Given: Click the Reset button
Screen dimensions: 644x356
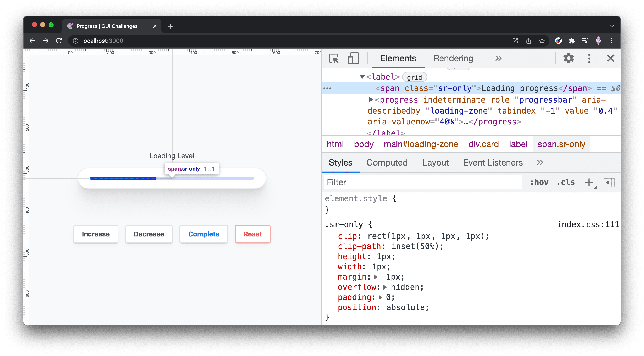Looking at the screenshot, I should click(252, 234).
